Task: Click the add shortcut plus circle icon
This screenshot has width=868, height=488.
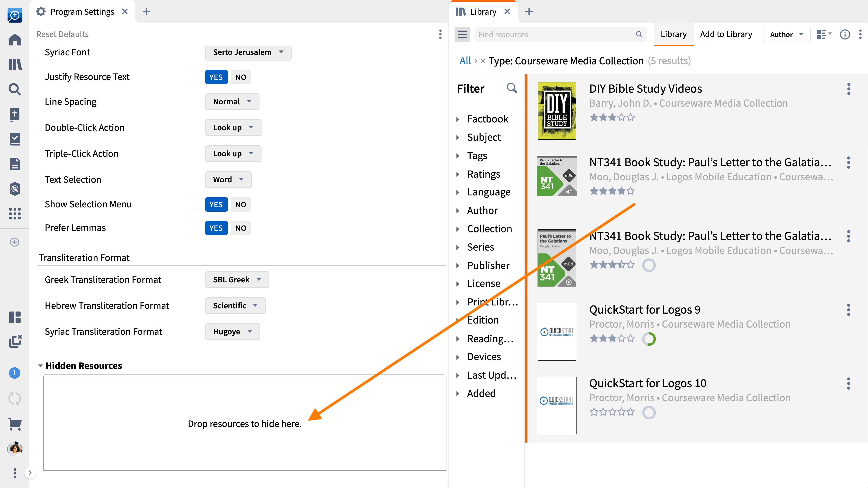Action: pyautogui.click(x=14, y=242)
